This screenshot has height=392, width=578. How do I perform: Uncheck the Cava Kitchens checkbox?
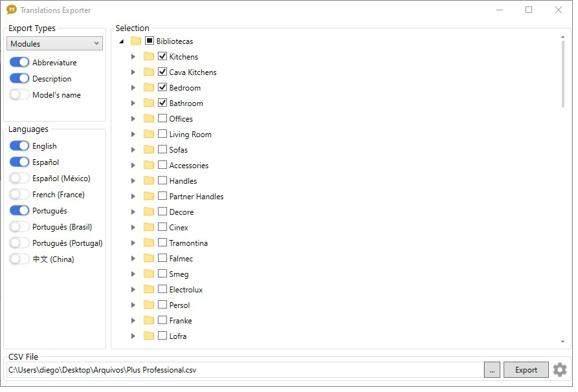click(163, 72)
